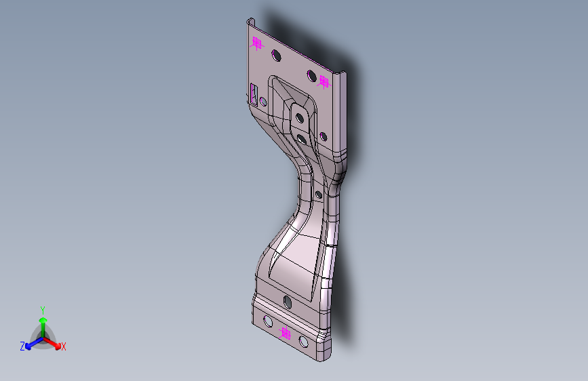Select the rectangular slot on the bracket's upper-left side
588x381 pixels.
point(254,95)
